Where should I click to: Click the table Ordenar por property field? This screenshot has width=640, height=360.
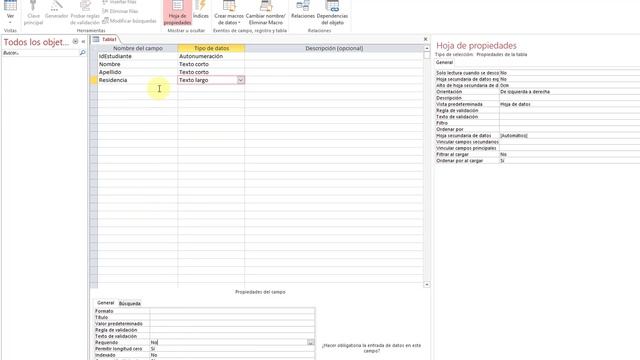click(569, 129)
